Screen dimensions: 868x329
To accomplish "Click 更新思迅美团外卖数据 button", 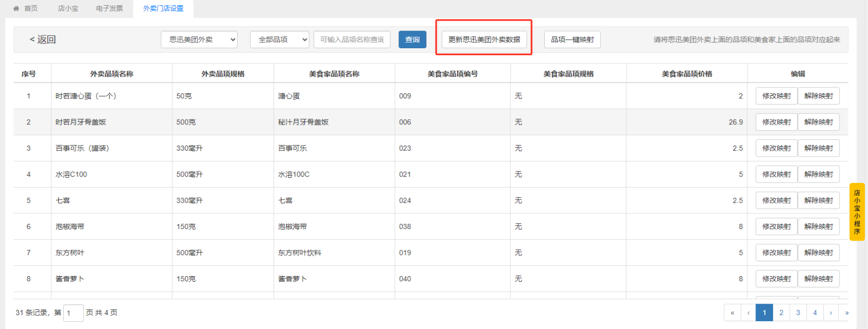I will click(x=484, y=39).
